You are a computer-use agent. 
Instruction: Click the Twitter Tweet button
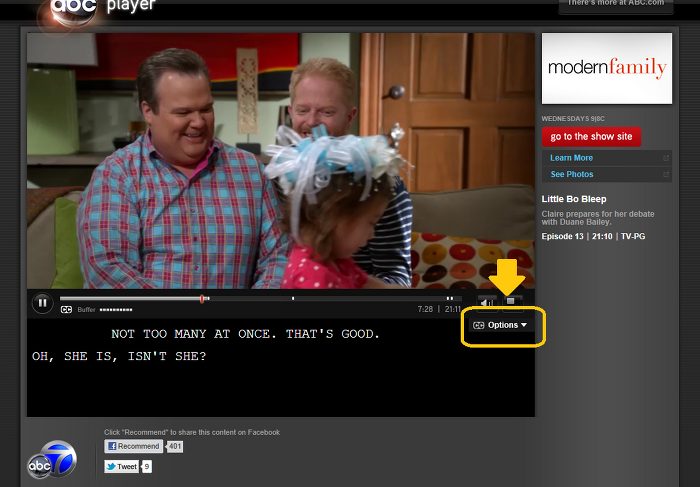pyautogui.click(x=122, y=466)
